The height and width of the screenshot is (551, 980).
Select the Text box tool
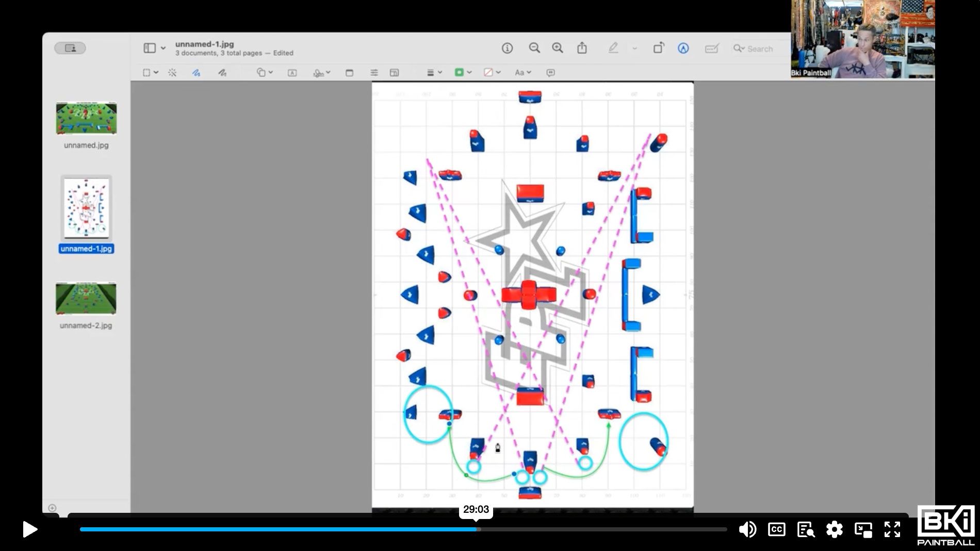tap(292, 73)
